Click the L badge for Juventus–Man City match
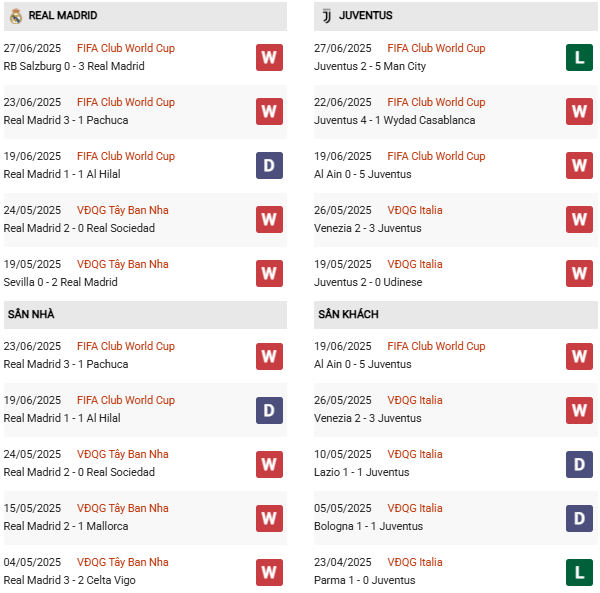The height and width of the screenshot is (593, 600). point(579,57)
